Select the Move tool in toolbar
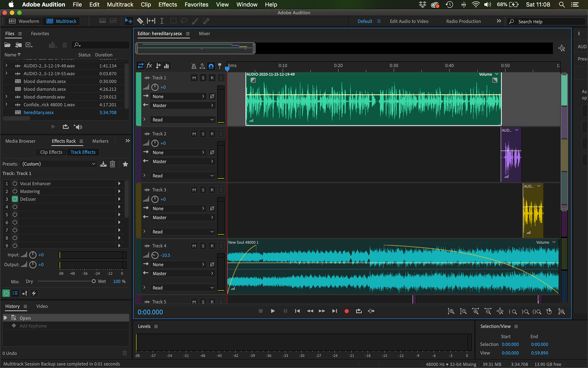The image size is (588, 368). [129, 21]
